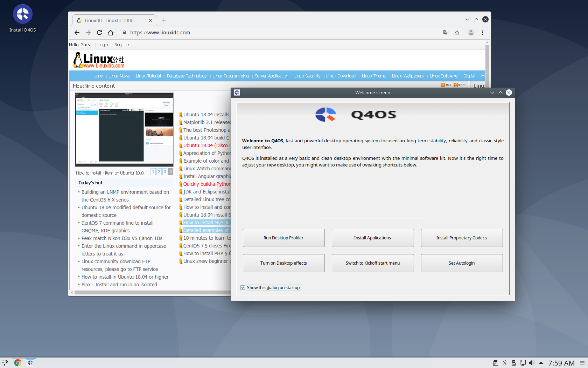Click Turn on Desktop effects button
Screen dimensions: 588x368
coord(283,263)
